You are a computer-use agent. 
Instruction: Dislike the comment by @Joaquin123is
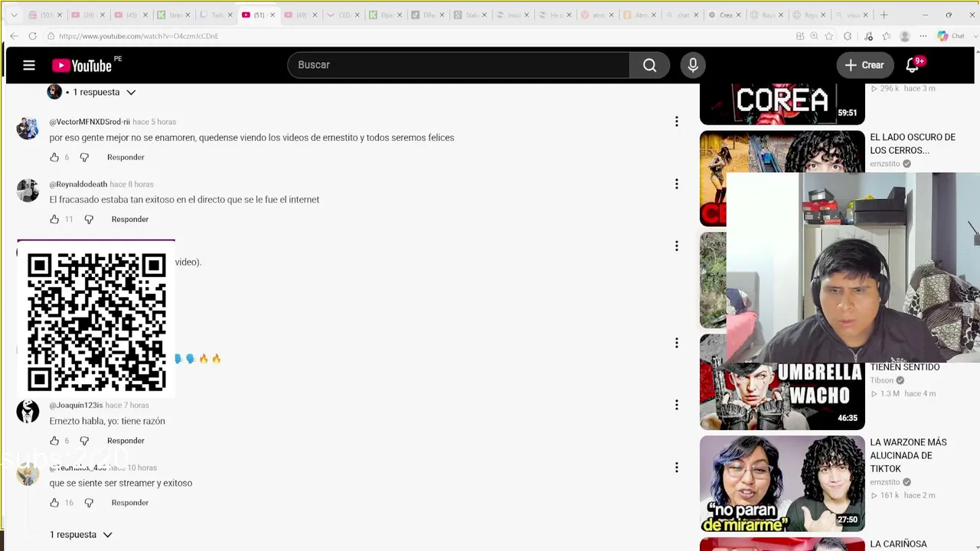pyautogui.click(x=84, y=441)
